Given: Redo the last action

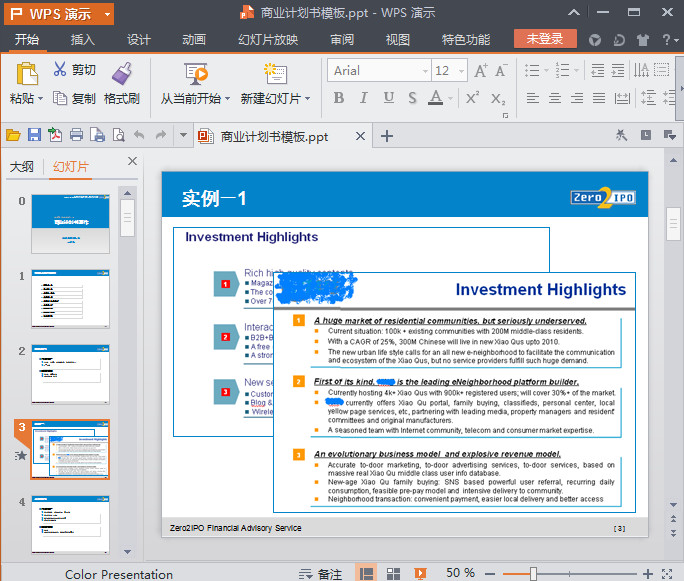Looking at the screenshot, I should point(161,135).
